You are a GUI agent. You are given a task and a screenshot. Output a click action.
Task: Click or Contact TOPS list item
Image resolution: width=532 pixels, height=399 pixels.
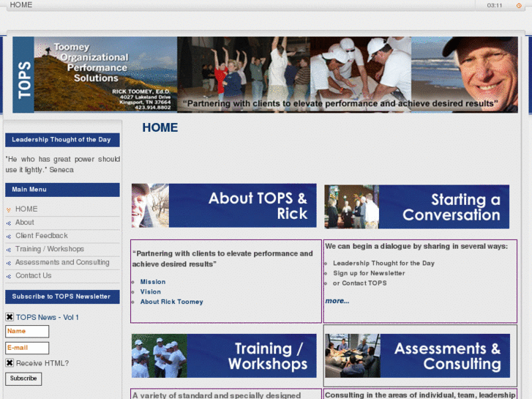359,283
